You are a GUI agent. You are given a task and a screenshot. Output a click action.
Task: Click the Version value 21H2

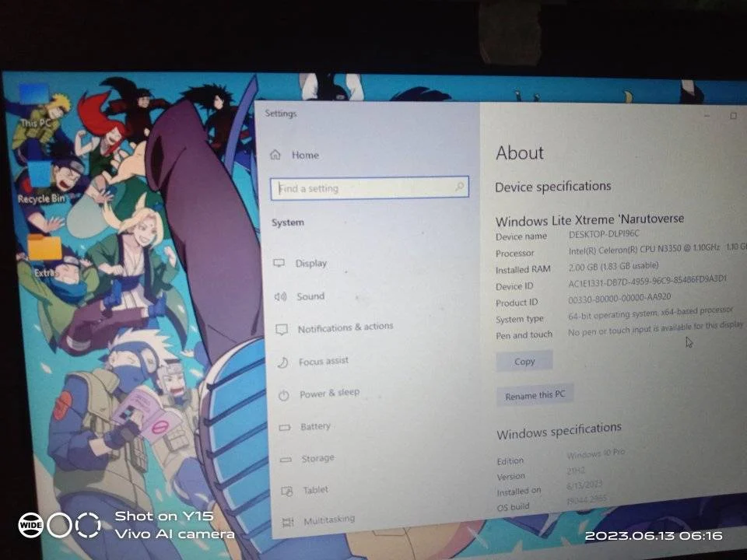[576, 471]
